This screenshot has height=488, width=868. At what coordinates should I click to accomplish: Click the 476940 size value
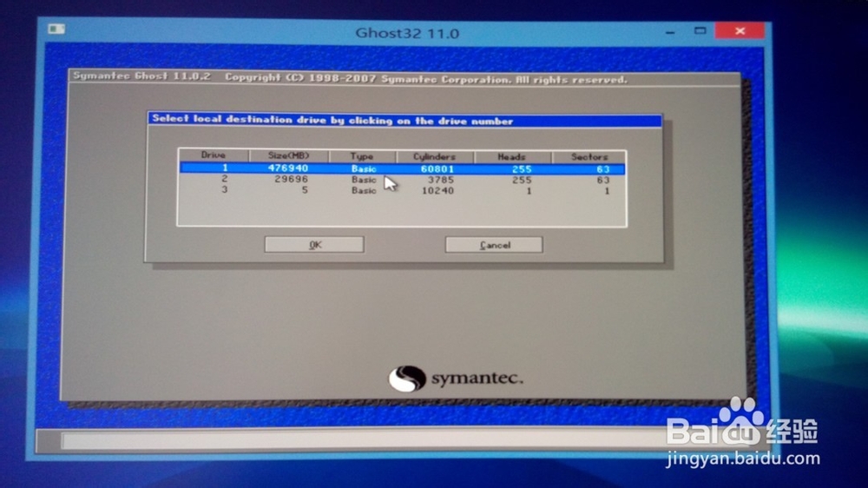click(x=288, y=168)
